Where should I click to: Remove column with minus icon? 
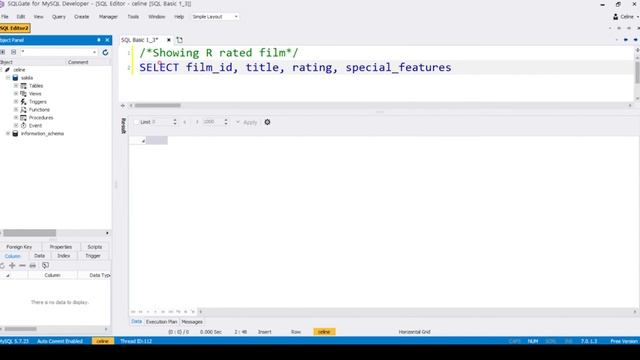pyautogui.click(x=22, y=266)
